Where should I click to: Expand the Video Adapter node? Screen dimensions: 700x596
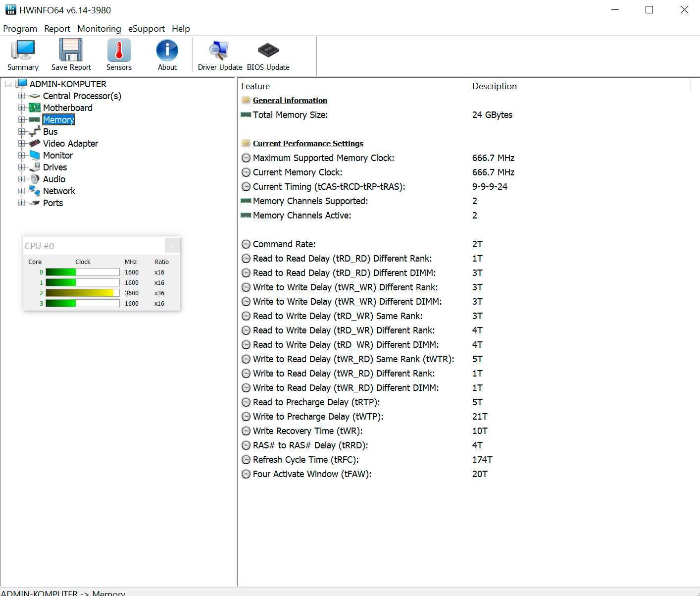pyautogui.click(x=21, y=144)
